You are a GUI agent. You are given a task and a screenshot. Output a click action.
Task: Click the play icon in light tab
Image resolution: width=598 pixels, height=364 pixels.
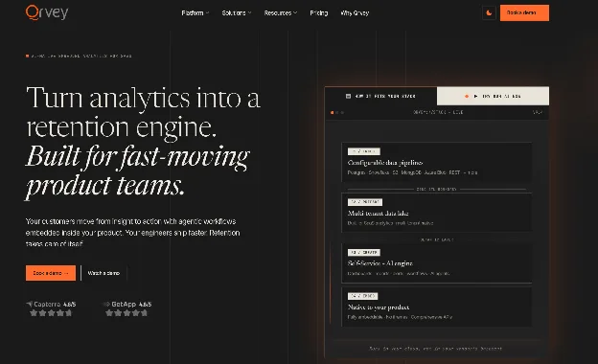pyautogui.click(x=475, y=97)
